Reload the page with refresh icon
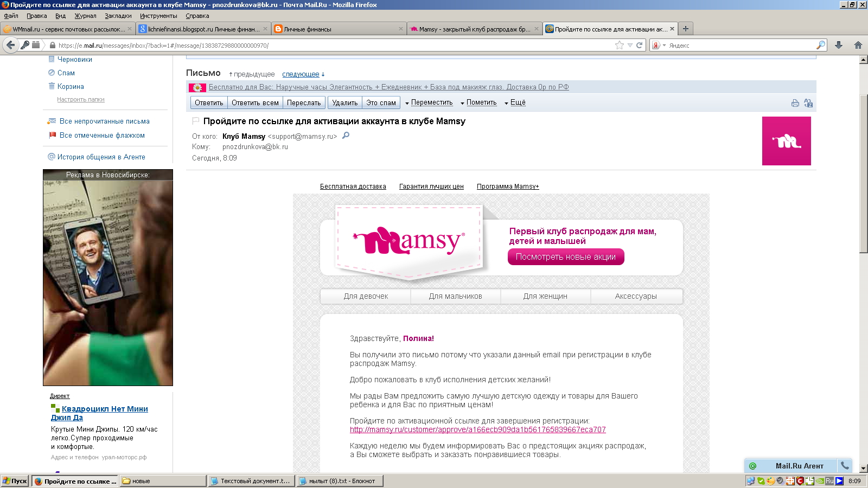This screenshot has height=488, width=868. click(639, 45)
